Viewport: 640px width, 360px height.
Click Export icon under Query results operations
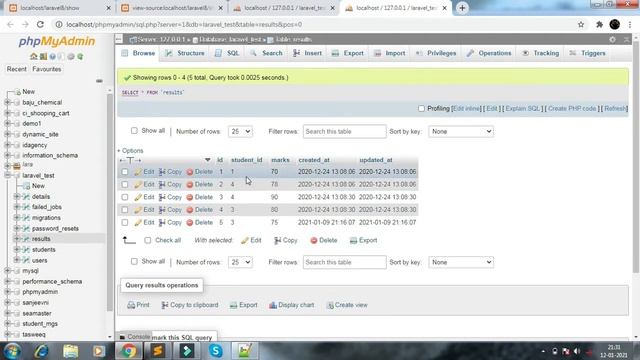(233, 305)
